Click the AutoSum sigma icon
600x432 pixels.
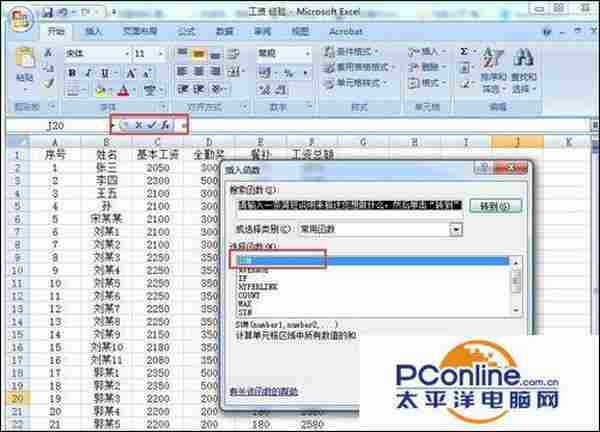coord(464,51)
